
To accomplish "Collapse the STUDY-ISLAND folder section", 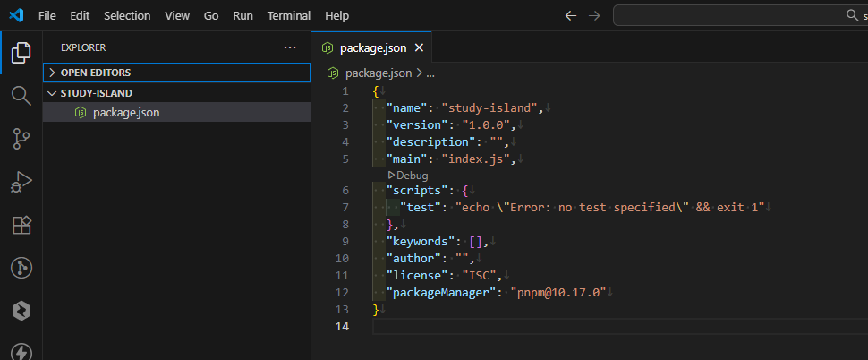I will click(x=96, y=93).
